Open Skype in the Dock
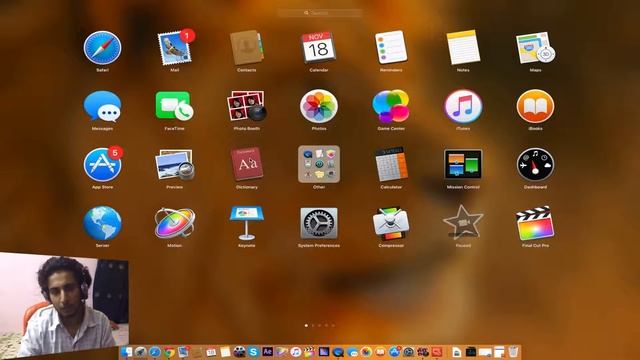 point(253,352)
